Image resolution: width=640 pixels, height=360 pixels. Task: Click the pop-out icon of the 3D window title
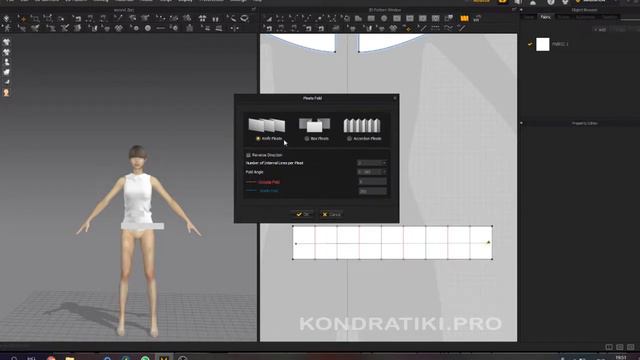coord(253,9)
